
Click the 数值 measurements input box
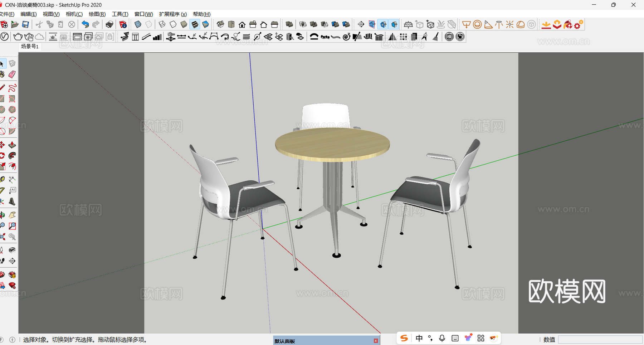coord(600,340)
